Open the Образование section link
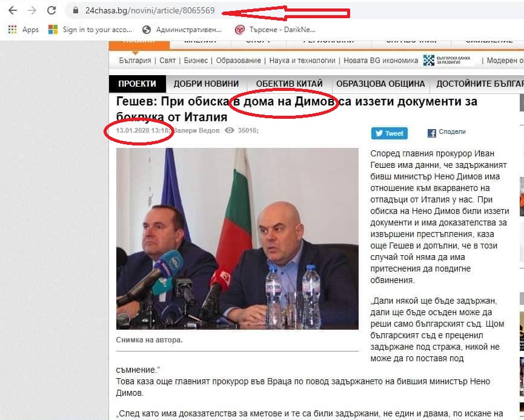The image size is (524, 420). tap(238, 61)
